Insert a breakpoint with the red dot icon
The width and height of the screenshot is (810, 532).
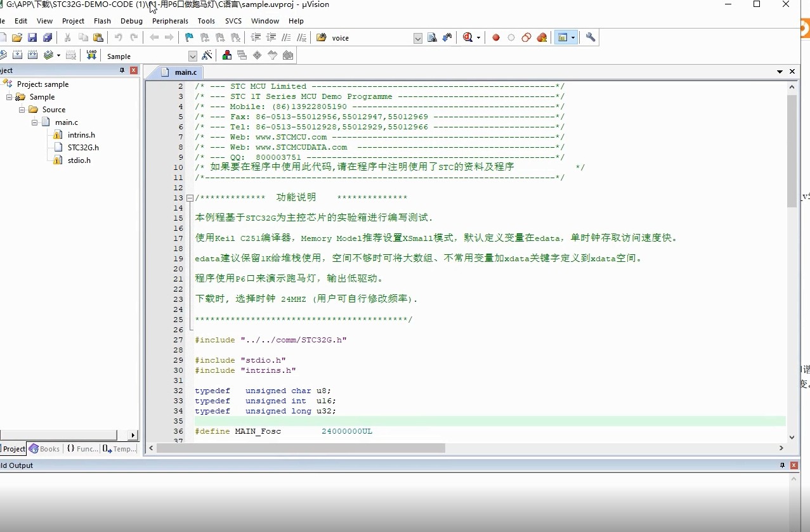(x=496, y=38)
